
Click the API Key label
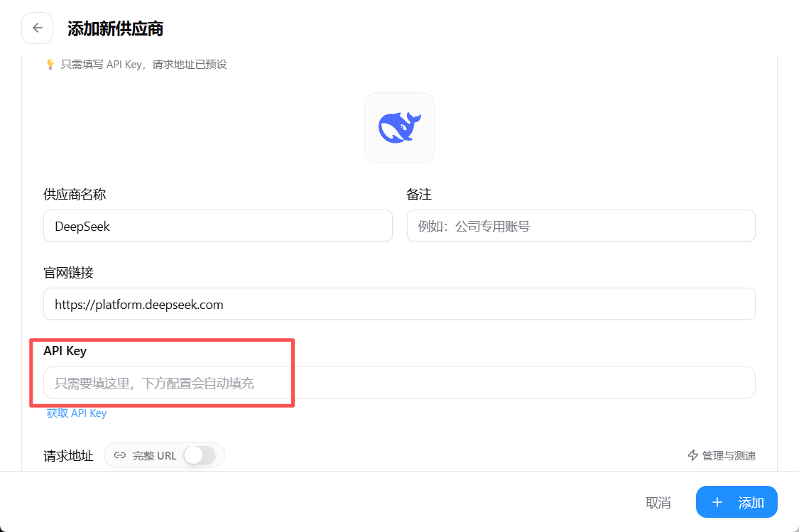tap(65, 351)
